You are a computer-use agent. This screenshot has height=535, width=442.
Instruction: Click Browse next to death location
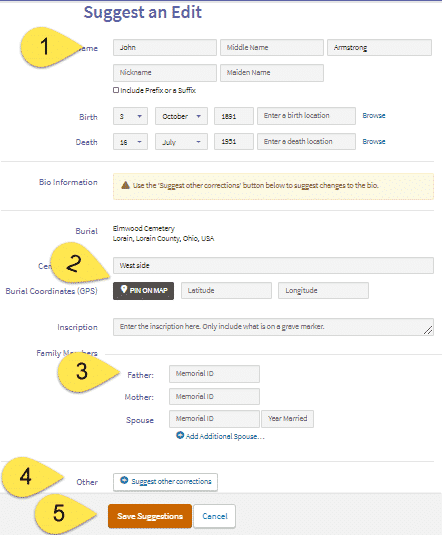click(374, 142)
